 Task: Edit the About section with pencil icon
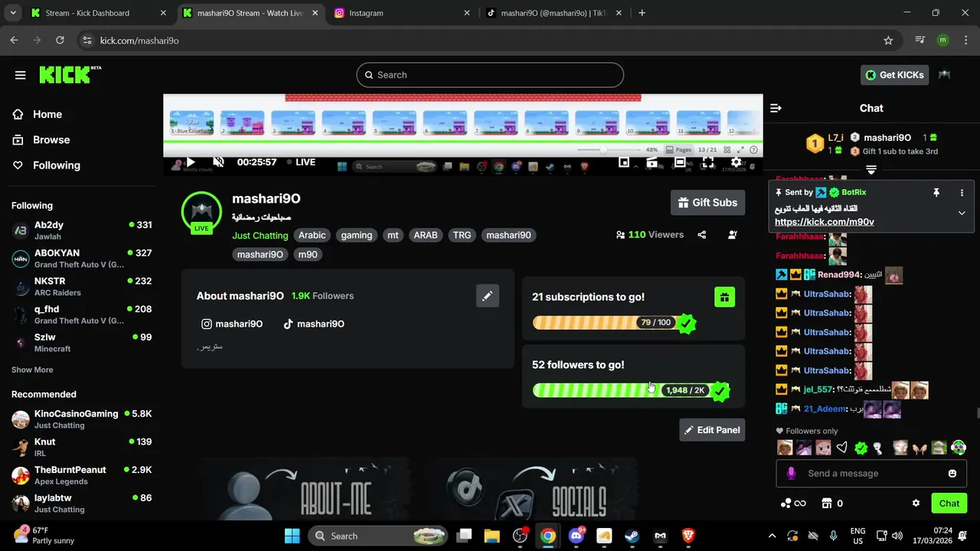[487, 296]
